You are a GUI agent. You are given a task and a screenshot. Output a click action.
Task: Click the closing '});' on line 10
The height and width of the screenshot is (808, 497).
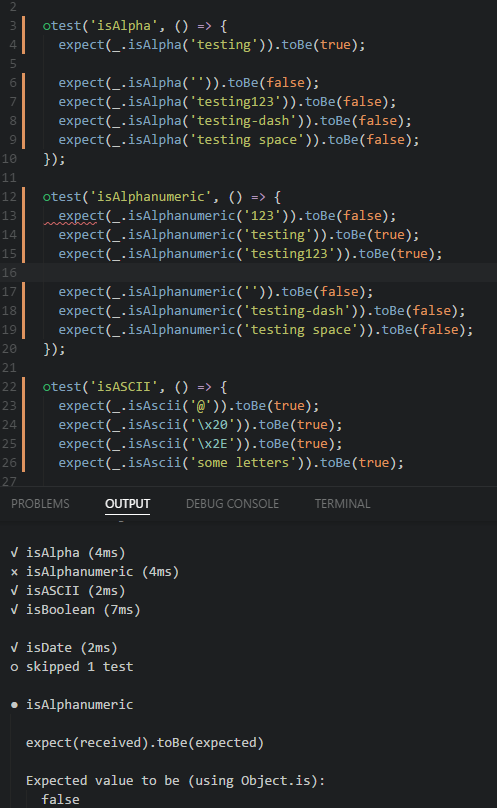pos(54,159)
